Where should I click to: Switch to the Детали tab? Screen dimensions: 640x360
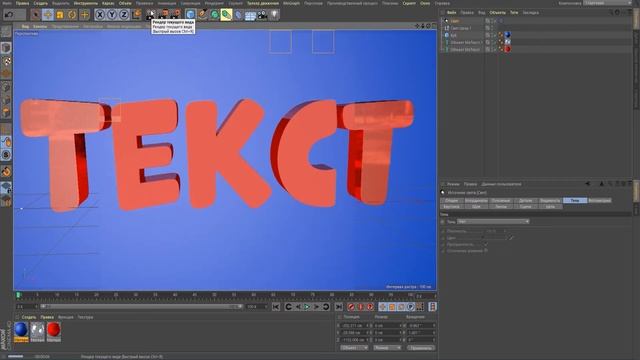[525, 200]
